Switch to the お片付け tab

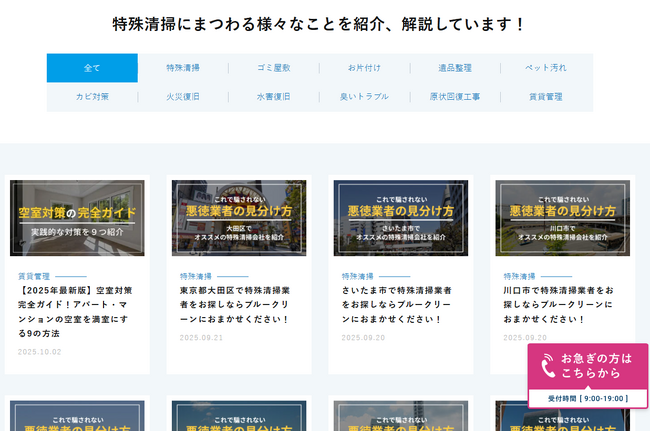(x=364, y=68)
